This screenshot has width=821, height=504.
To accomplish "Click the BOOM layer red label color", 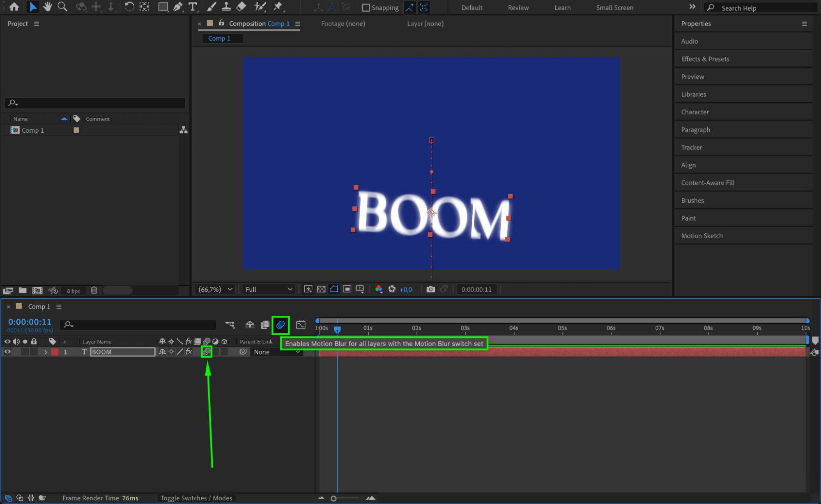I will pos(55,352).
